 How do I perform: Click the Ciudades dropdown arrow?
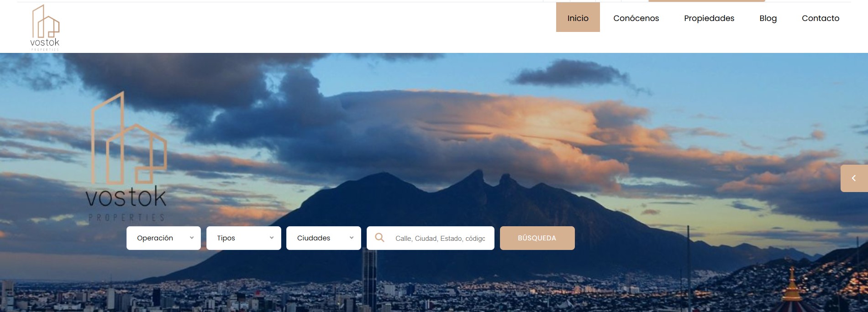pyautogui.click(x=352, y=238)
